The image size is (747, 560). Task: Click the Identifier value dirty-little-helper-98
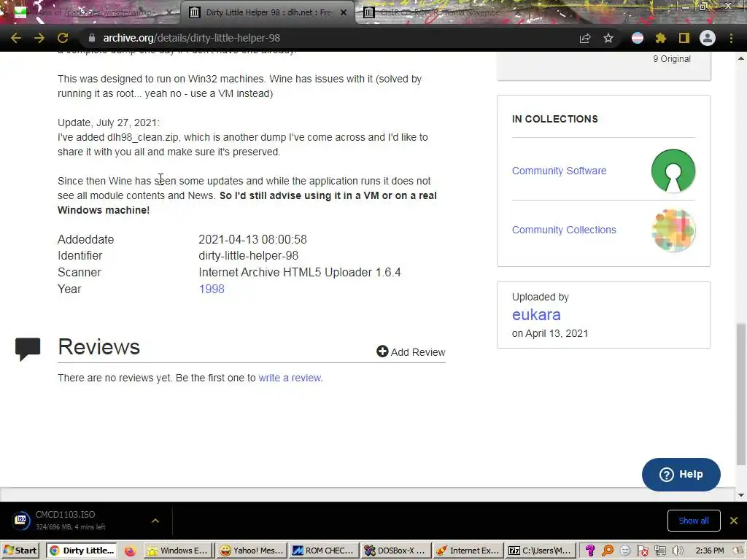[248, 256]
